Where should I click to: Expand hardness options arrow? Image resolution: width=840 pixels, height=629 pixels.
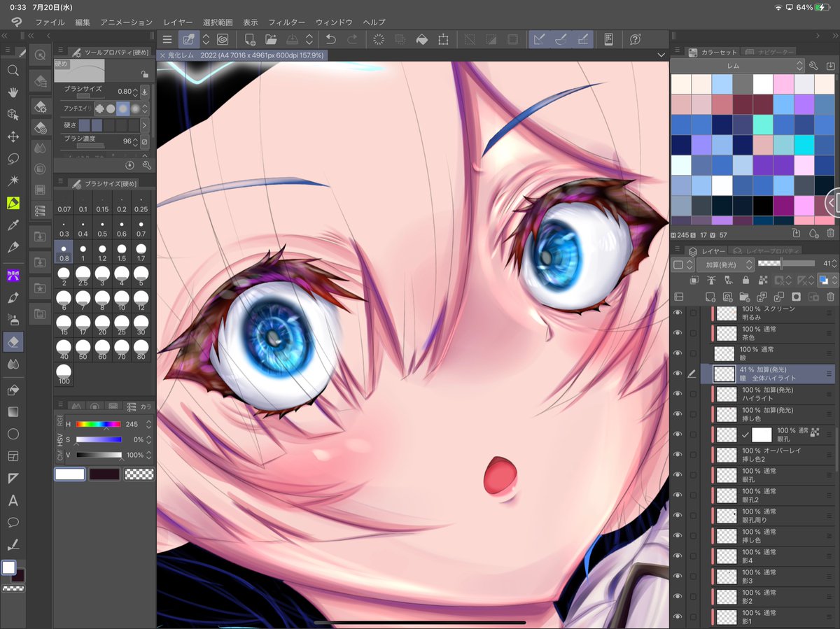[x=144, y=125]
